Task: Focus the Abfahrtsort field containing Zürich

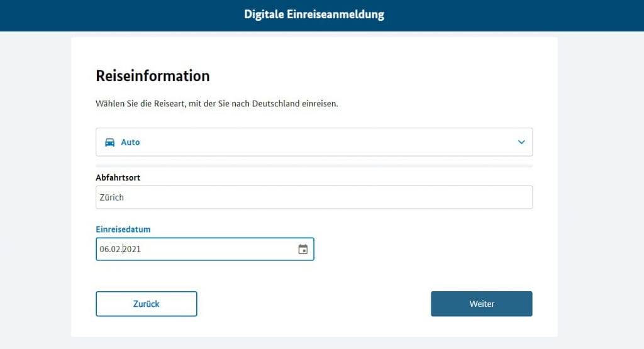Action: point(314,197)
